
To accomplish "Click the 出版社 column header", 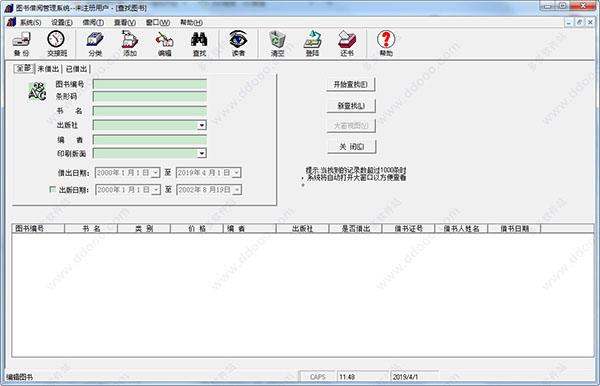I will tap(302, 228).
